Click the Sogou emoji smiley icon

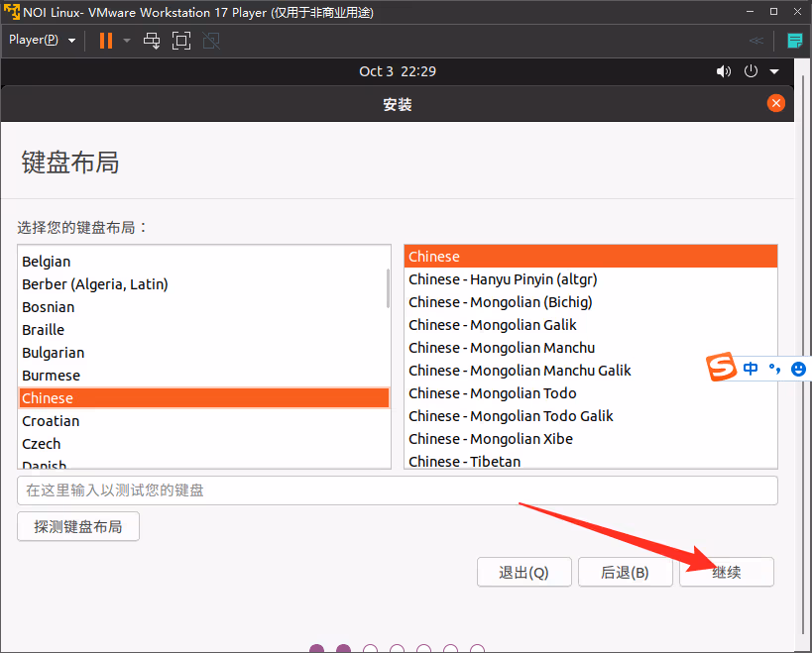tap(798, 369)
